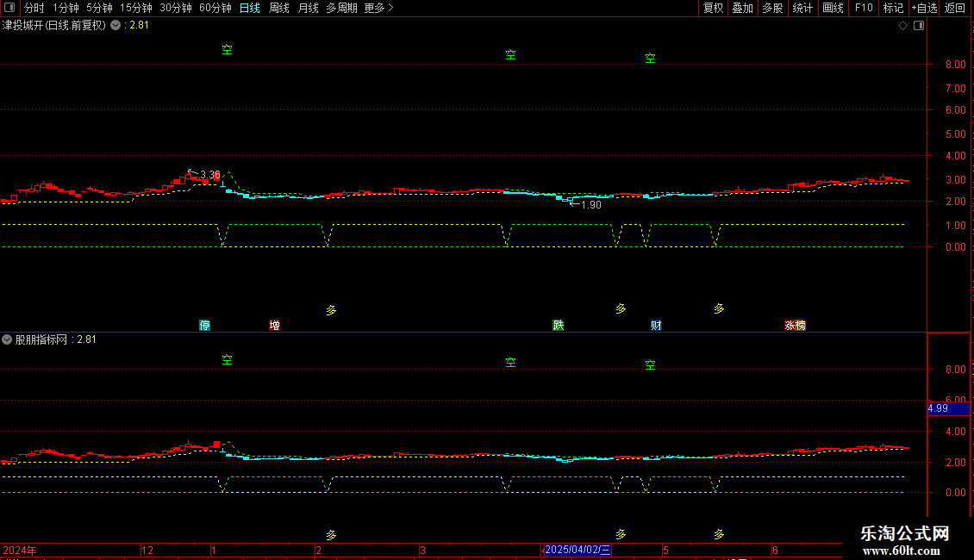Viewport: 974px width, 560px height.
Task: Open the 统计 statistics tool
Action: click(802, 8)
